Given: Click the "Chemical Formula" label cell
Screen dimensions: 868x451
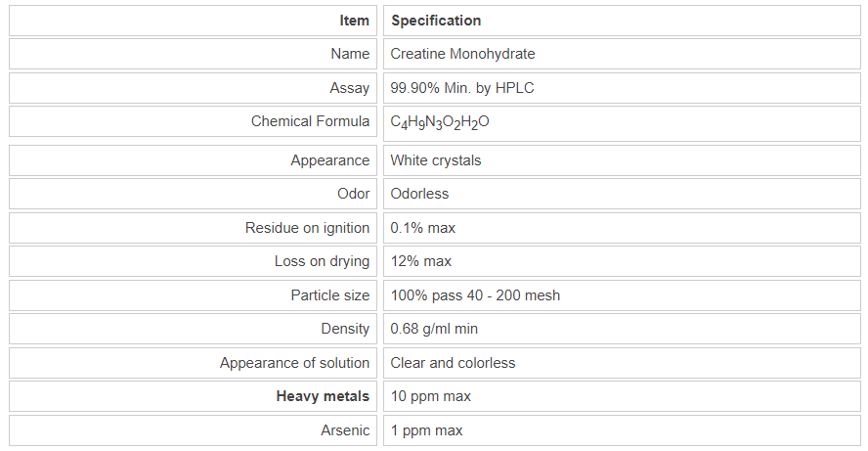Looking at the screenshot, I should pyautogui.click(x=310, y=121).
